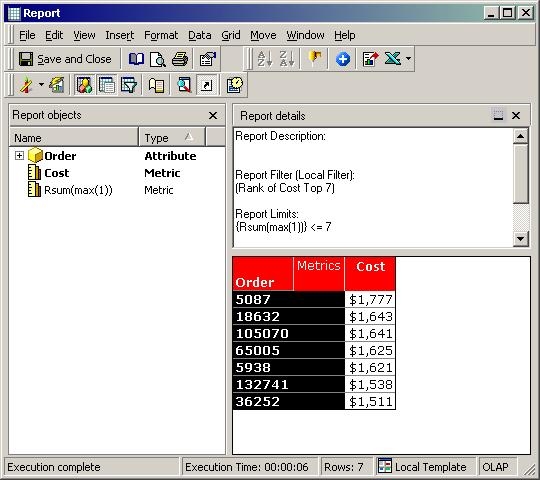This screenshot has width=540, height=480.
Task: Open the Data menu
Action: [x=200, y=35]
